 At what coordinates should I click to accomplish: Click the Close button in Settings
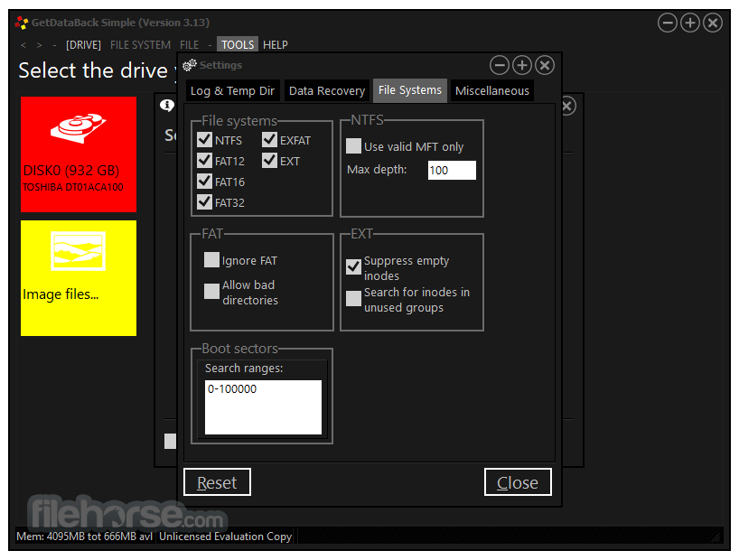518,482
